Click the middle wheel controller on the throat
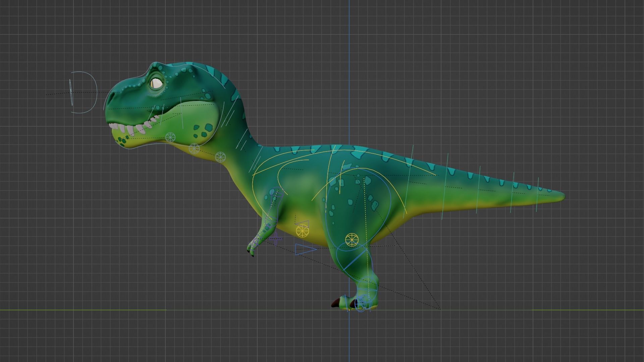This screenshot has height=362, width=644. [x=194, y=148]
